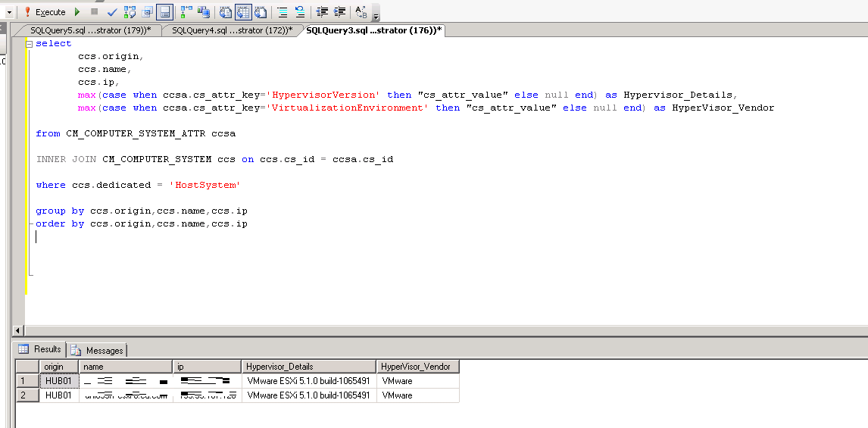Increase indent toolbar icon
This screenshot has width=868, height=428.
pyautogui.click(x=340, y=11)
